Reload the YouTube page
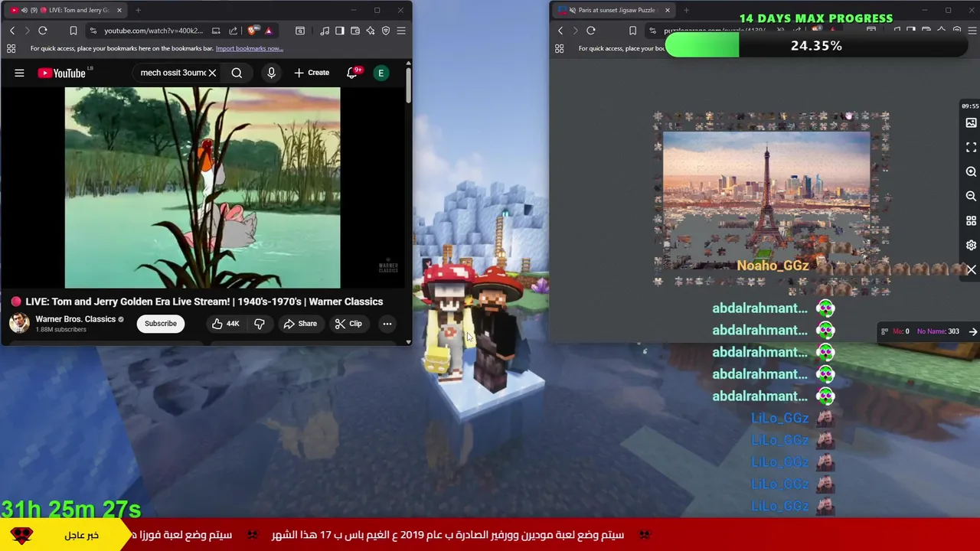Screen dimensions: 980x551 tap(43, 31)
